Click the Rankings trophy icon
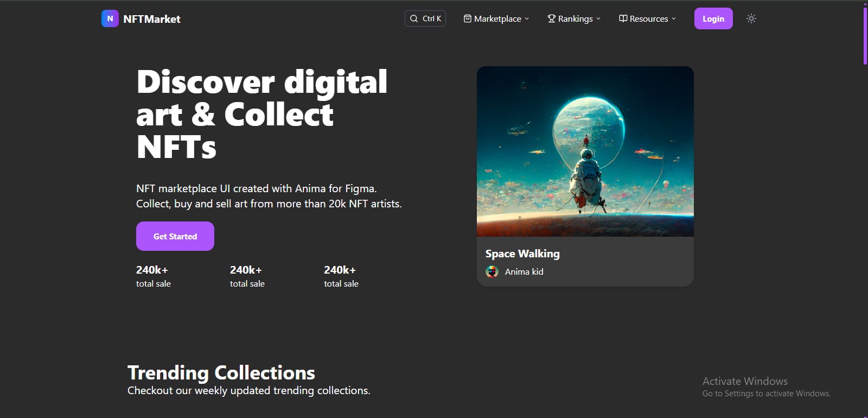The width and height of the screenshot is (868, 418). click(552, 18)
